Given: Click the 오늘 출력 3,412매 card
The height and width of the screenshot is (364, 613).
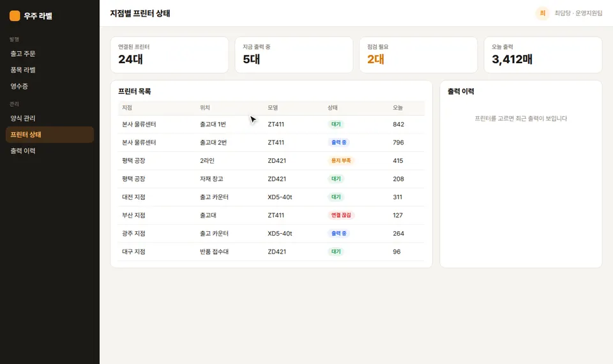Looking at the screenshot, I should point(543,55).
